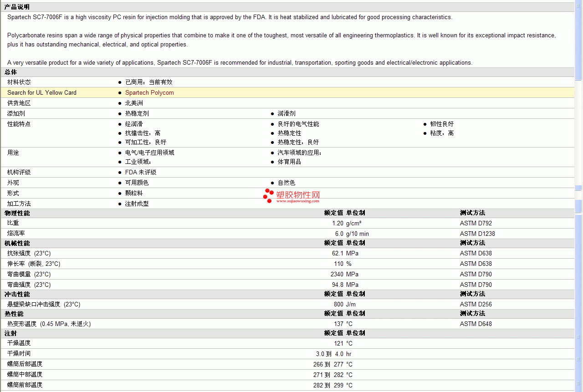Select the 干燥温度 row label
The width and height of the screenshot is (583, 392).
click(19, 343)
